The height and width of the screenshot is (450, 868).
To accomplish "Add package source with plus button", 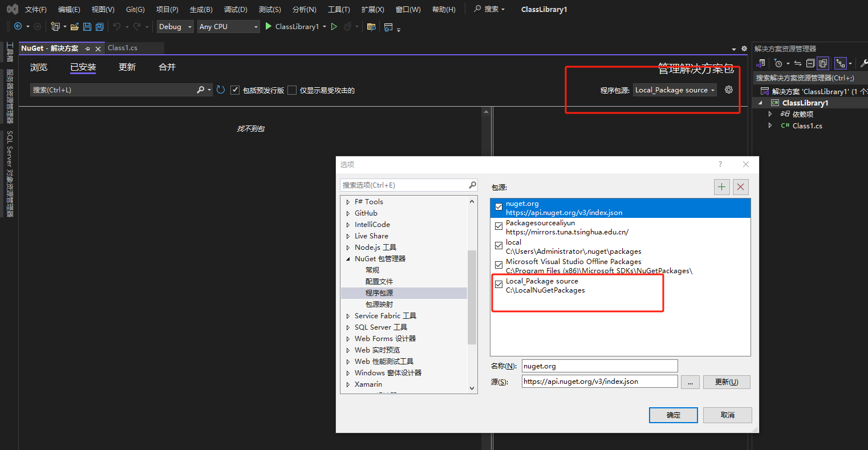I will tap(722, 187).
